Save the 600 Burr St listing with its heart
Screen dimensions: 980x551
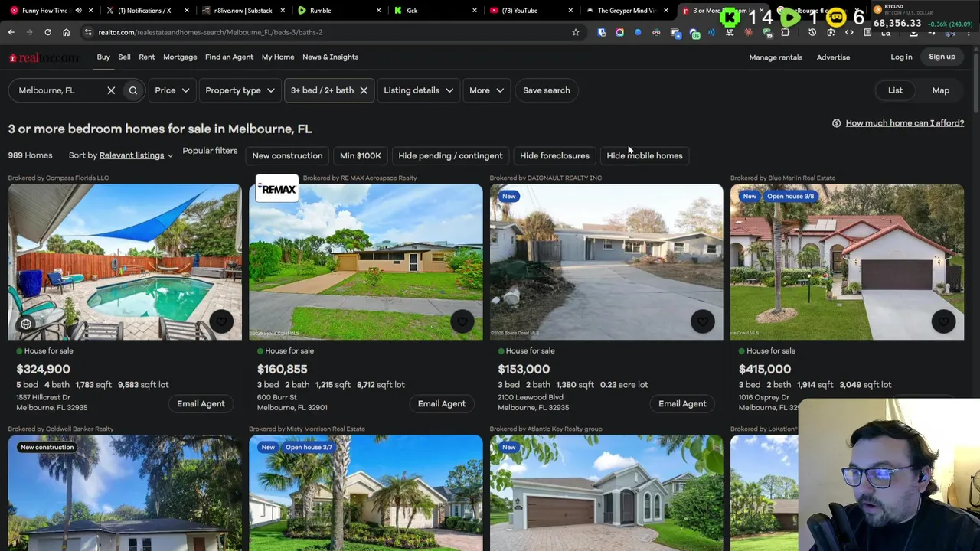[x=462, y=321]
